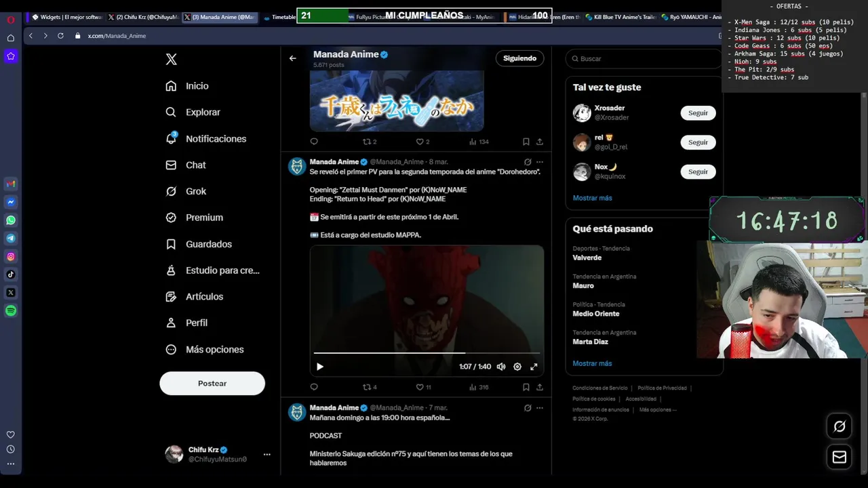Follow rel with the Seguir button
Screen dimensions: 868x488
point(698,142)
